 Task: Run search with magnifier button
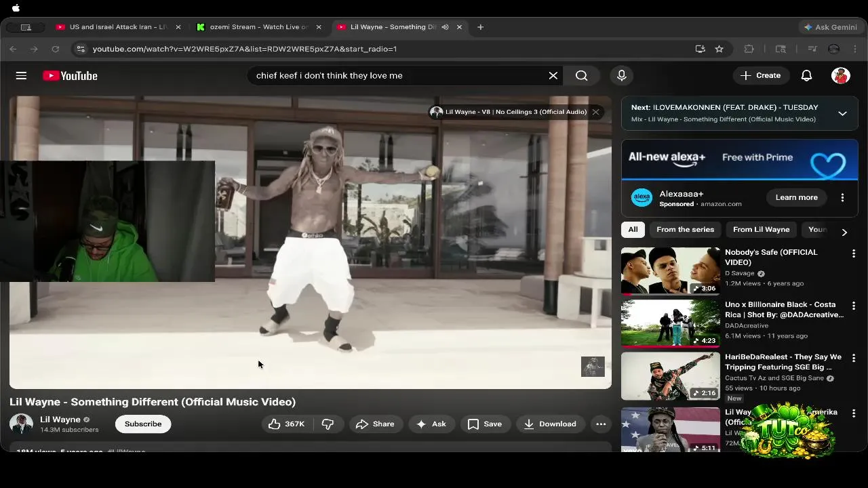[582, 75]
